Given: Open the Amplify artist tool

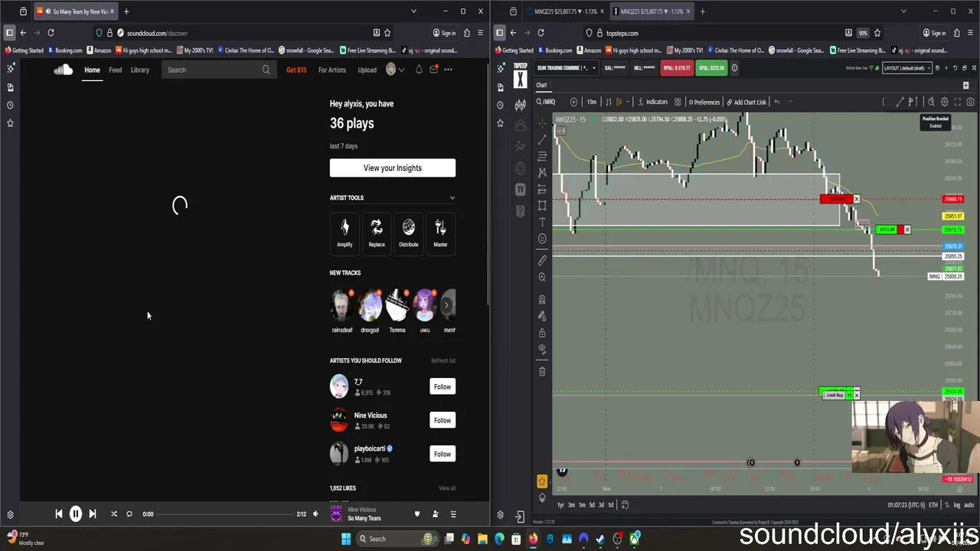Looking at the screenshot, I should 345,233.
